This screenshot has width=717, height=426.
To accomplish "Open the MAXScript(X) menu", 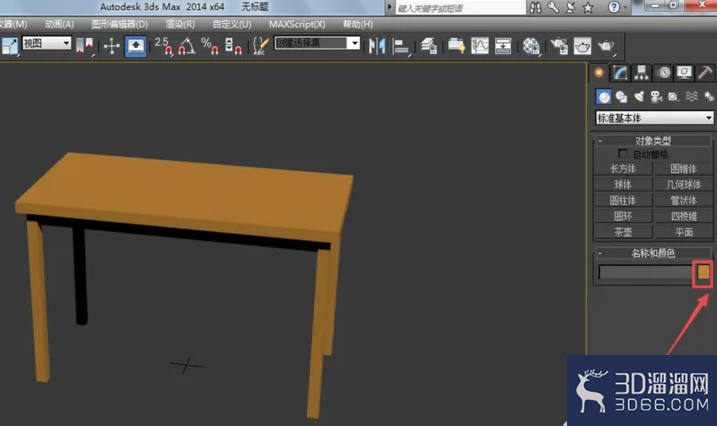I will tap(297, 24).
